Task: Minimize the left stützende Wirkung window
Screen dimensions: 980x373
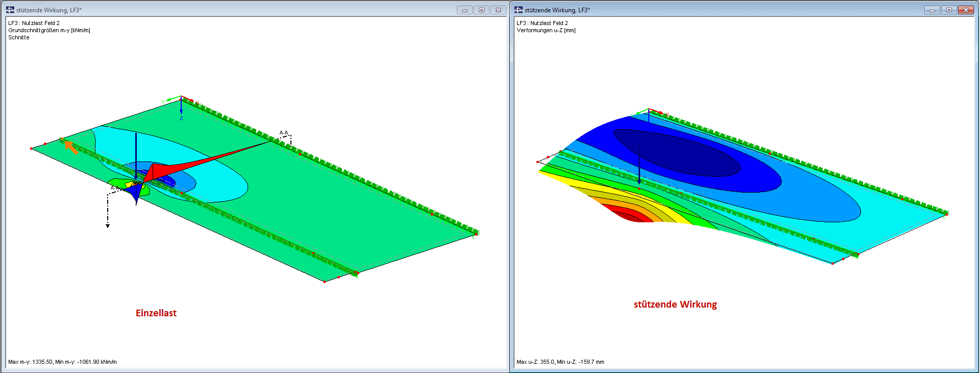Action: (464, 10)
